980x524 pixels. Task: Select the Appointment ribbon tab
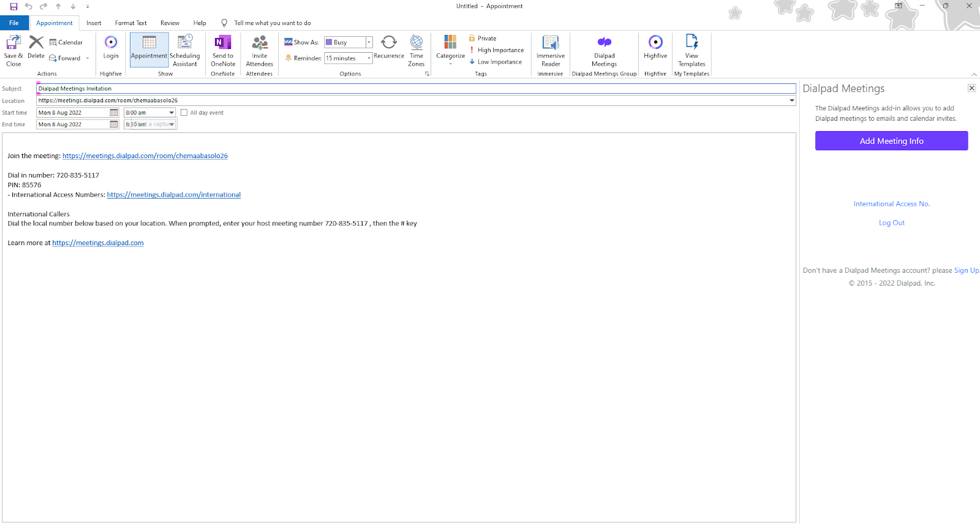(55, 23)
